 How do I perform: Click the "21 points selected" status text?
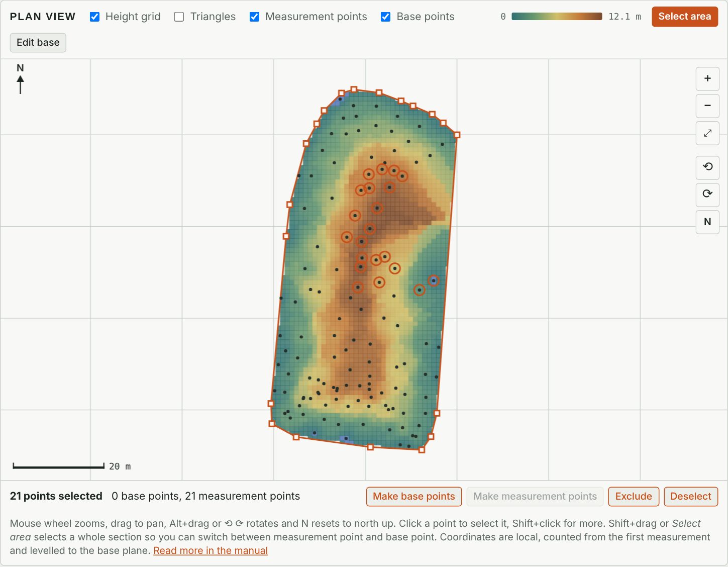56,496
